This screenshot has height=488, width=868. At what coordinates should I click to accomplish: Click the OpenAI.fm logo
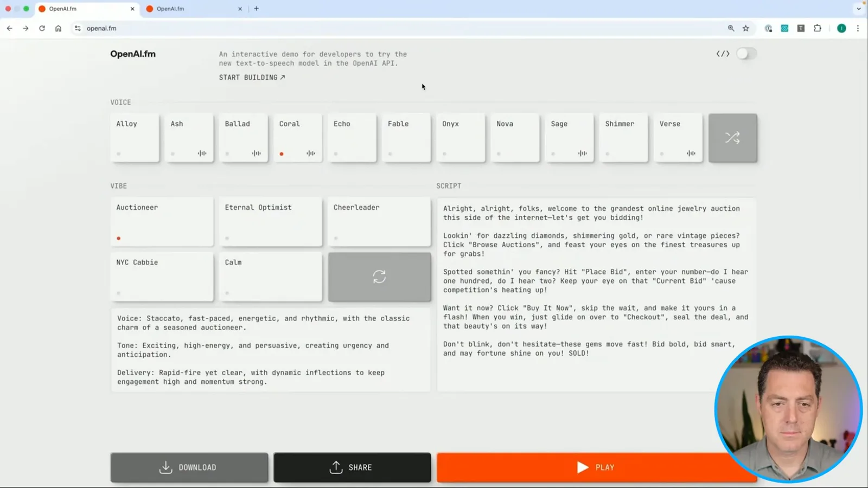133,54
